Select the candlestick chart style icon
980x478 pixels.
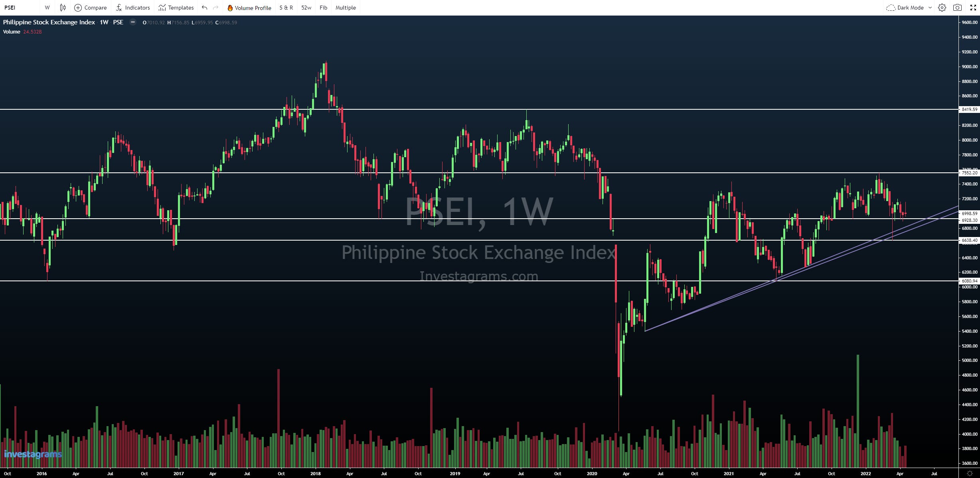[62, 8]
